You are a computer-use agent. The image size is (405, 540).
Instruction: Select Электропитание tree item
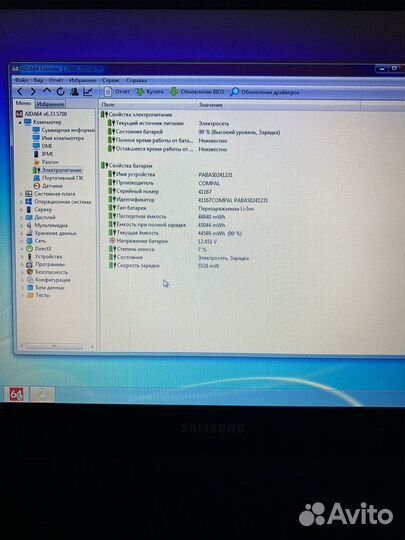[x=58, y=170]
